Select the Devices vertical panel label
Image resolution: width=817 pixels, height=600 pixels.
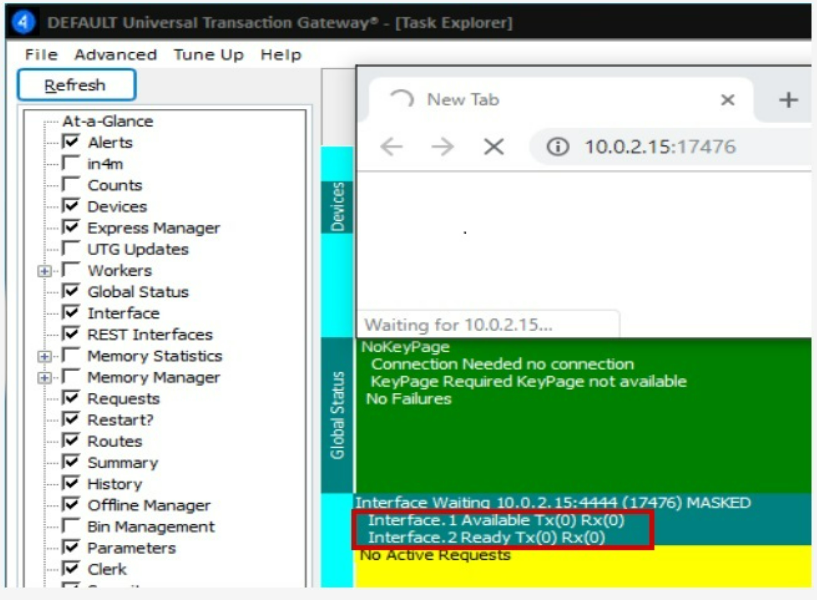click(337, 207)
